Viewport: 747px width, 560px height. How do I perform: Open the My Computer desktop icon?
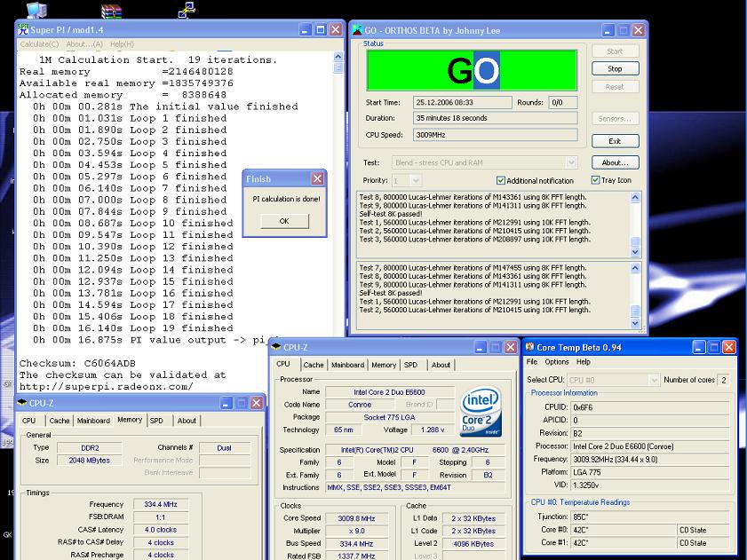pos(36,10)
